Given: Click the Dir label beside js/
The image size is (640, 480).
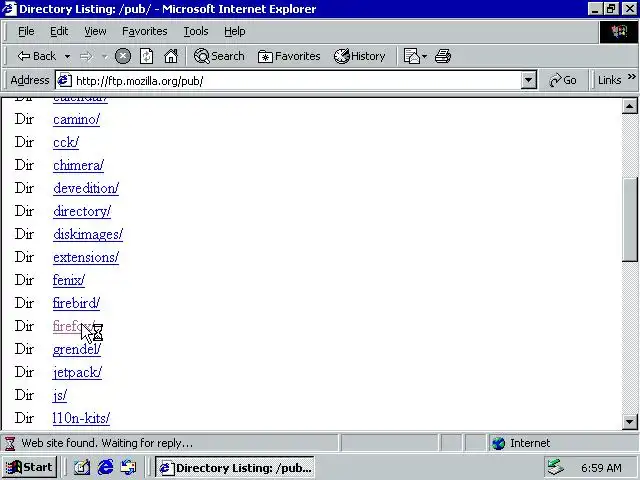Looking at the screenshot, I should pyautogui.click(x=24, y=395).
